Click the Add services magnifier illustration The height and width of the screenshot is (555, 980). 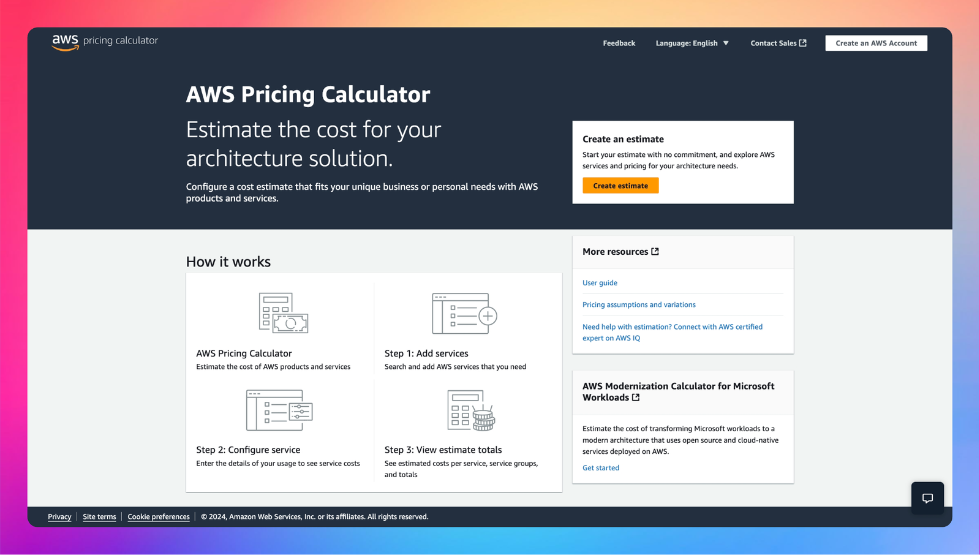(464, 314)
